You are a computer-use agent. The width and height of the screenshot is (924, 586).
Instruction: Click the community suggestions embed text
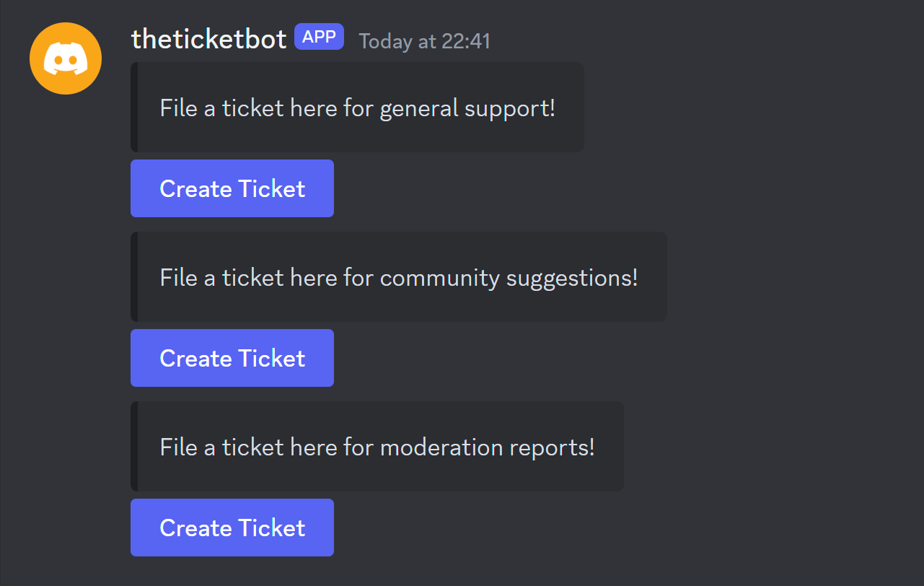tap(398, 276)
